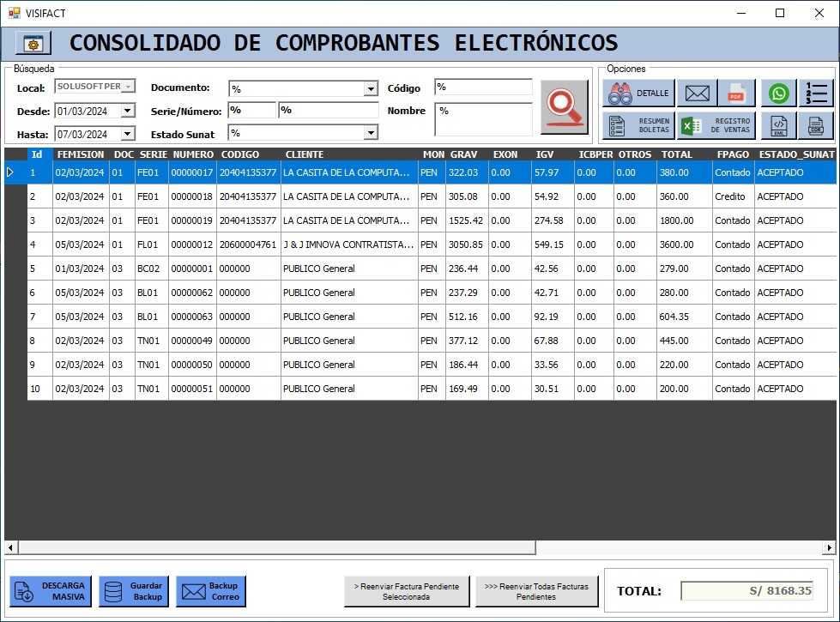This screenshot has height=622, width=840.
Task: Click the Nombre search text field
Action: point(483,119)
